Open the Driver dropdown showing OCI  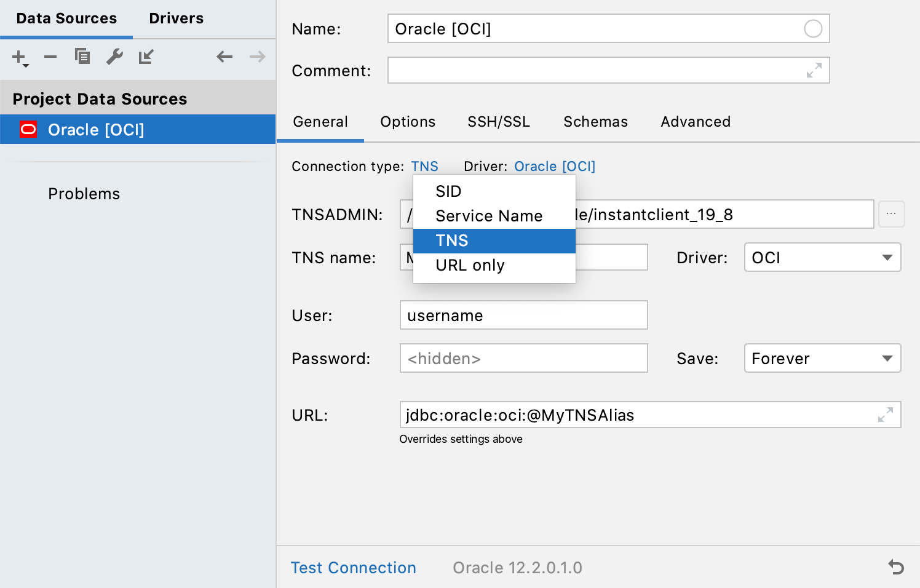pos(822,257)
